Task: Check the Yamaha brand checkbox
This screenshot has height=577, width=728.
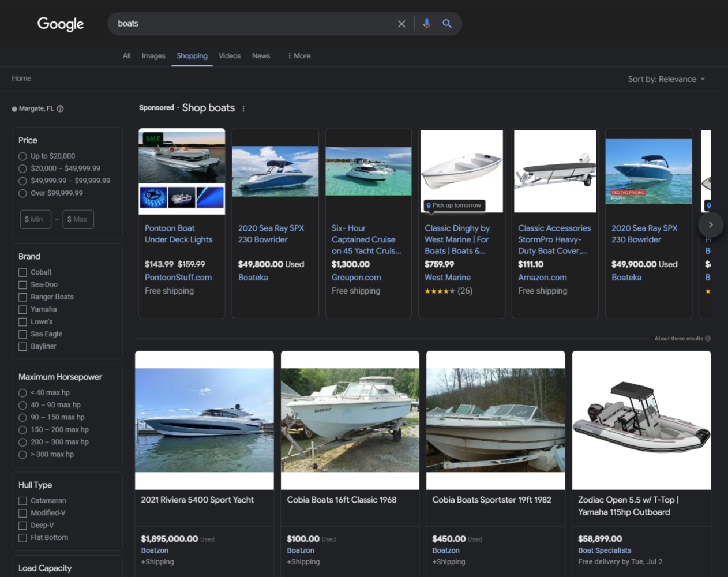Action: click(22, 310)
